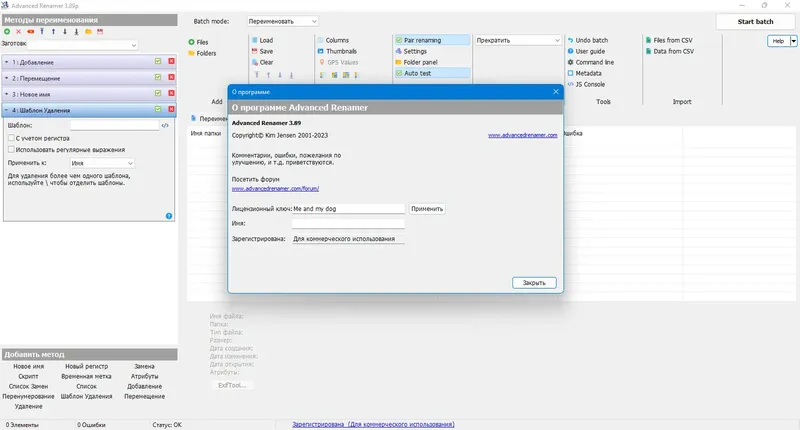Toggle method 2 Перемещение enabled checkbox
The height and width of the screenshot is (430, 800).
(158, 77)
